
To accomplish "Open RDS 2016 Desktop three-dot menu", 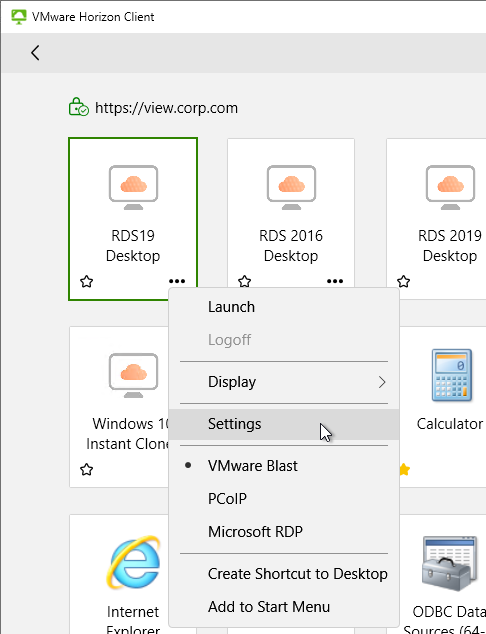I will [335, 281].
